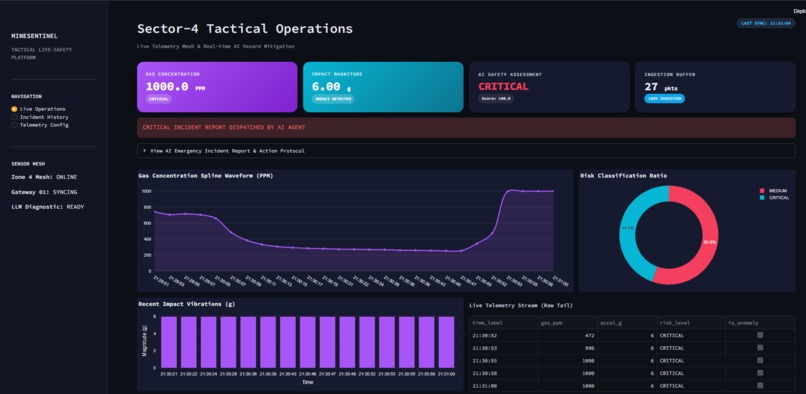This screenshot has height=394, width=806.
Task: Click the CRITICAL INCIDENT REPORT DISPATCHED alert banner
Action: [x=466, y=127]
